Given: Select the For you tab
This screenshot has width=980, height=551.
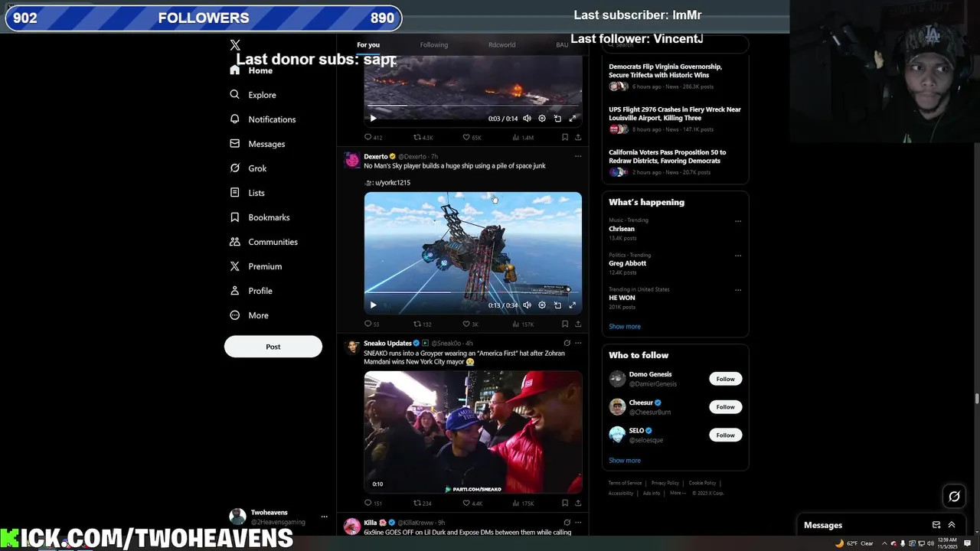Looking at the screenshot, I should (368, 44).
